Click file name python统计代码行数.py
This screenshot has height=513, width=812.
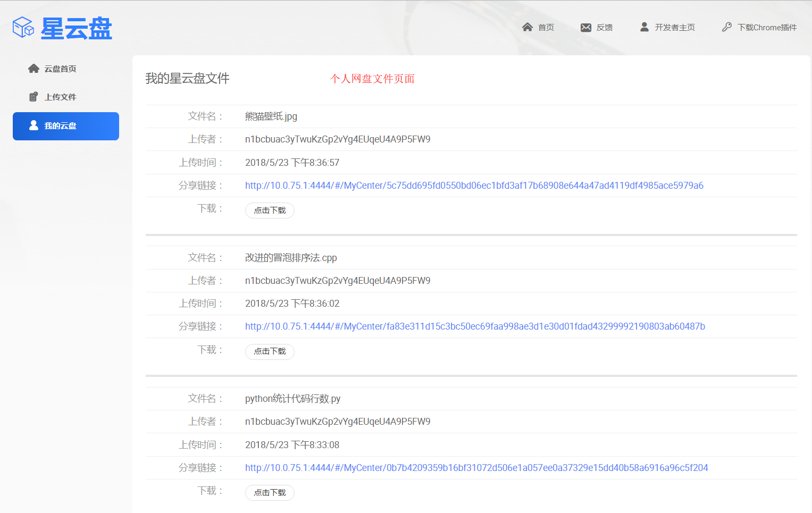(x=292, y=399)
